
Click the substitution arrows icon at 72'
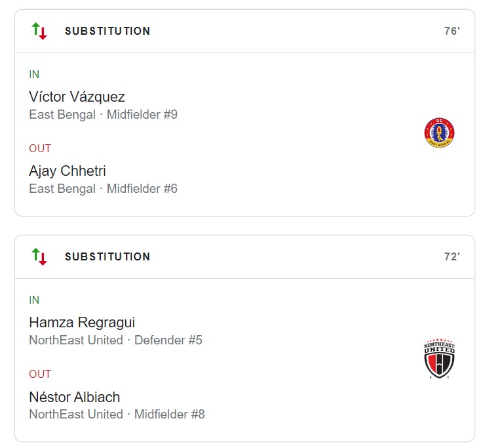[x=39, y=256]
